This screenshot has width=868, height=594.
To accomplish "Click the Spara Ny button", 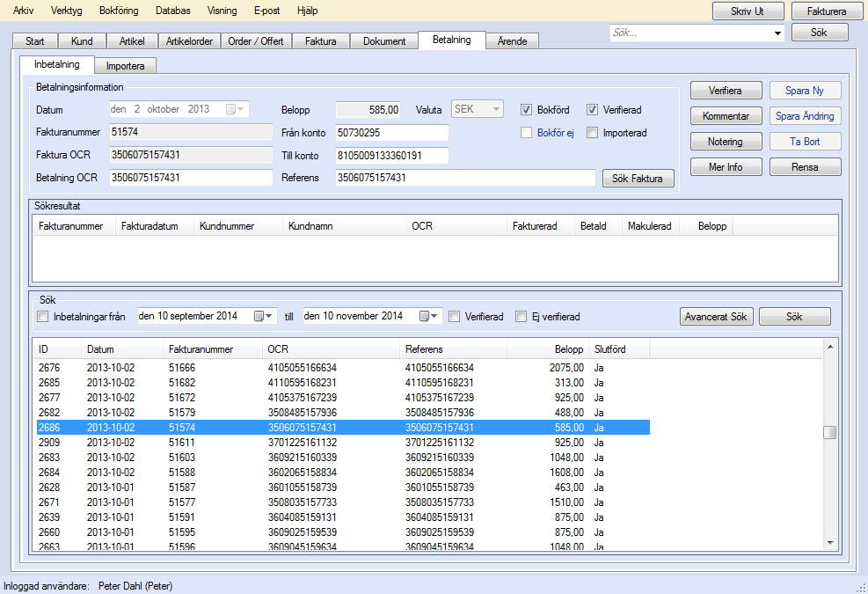I will click(x=805, y=91).
